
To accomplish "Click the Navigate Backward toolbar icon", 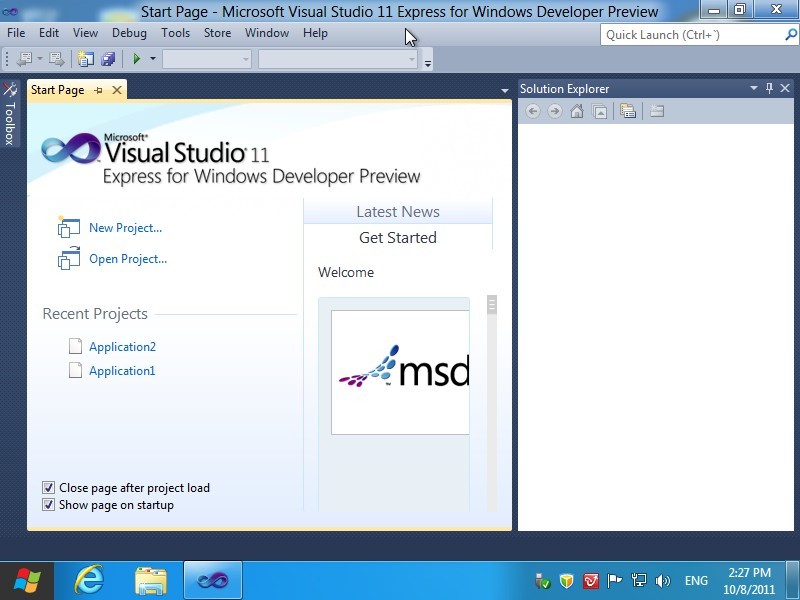I will coord(24,59).
